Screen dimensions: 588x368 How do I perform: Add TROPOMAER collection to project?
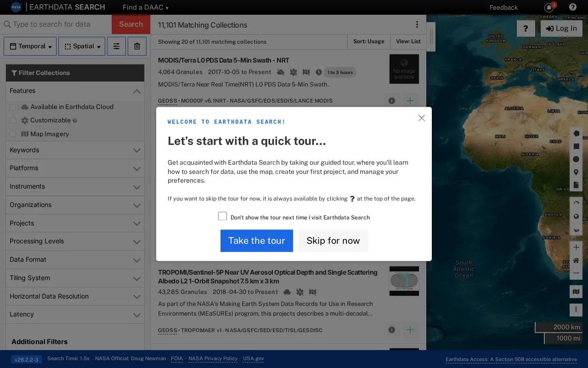click(x=410, y=330)
